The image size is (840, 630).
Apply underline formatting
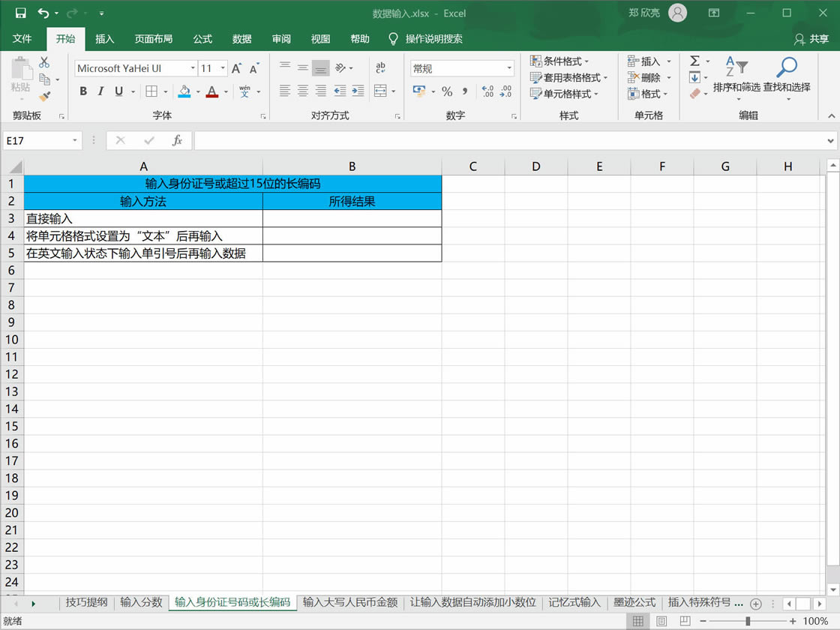(118, 91)
